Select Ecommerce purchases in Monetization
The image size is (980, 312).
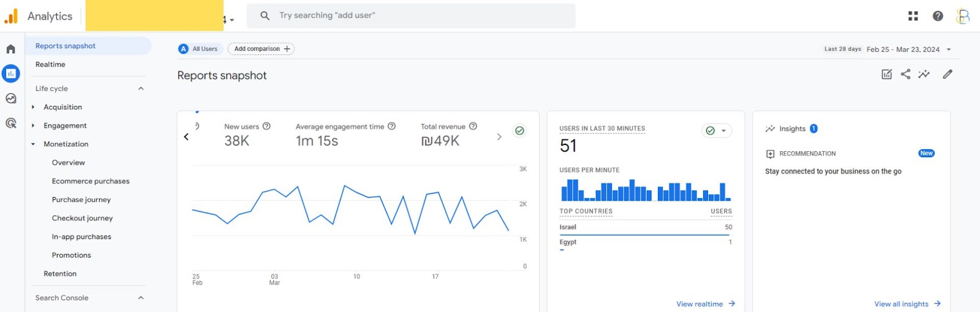tap(91, 181)
